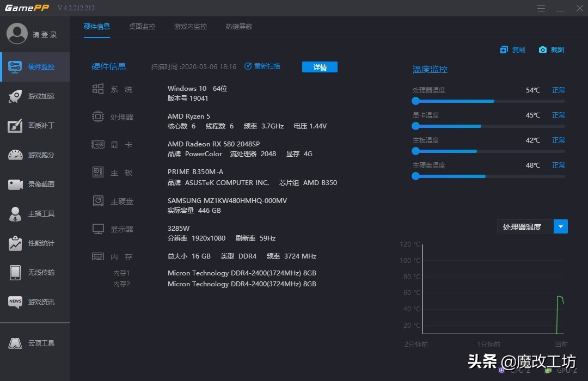Open the 游戏加速 panel from the sidebar
Viewport: 588px width, 381px height.
tap(35, 96)
